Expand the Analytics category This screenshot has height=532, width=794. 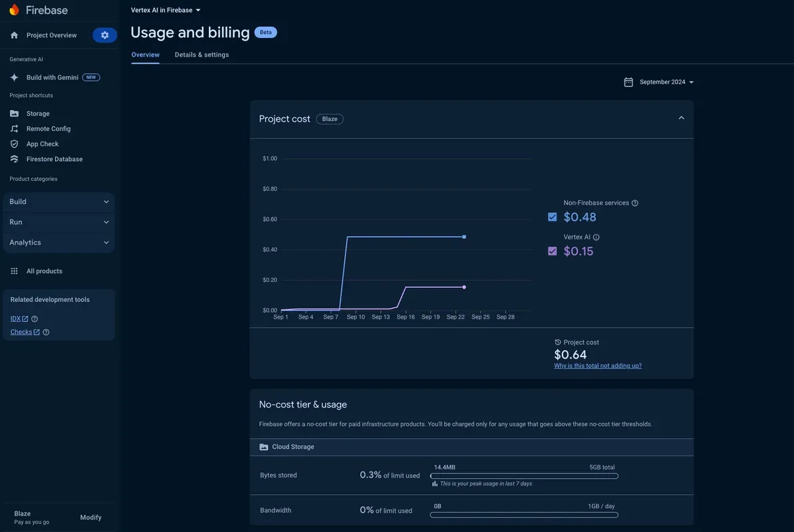click(x=59, y=243)
